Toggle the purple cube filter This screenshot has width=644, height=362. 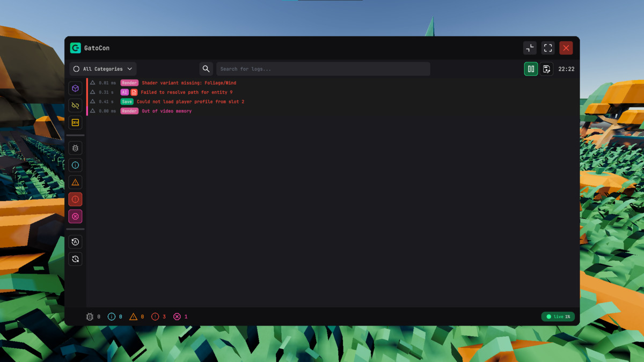pyautogui.click(x=75, y=88)
